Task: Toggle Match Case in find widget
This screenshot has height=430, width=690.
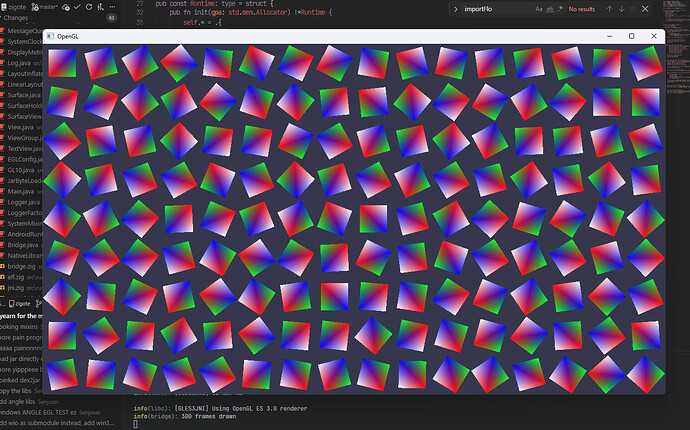Action: pos(539,9)
